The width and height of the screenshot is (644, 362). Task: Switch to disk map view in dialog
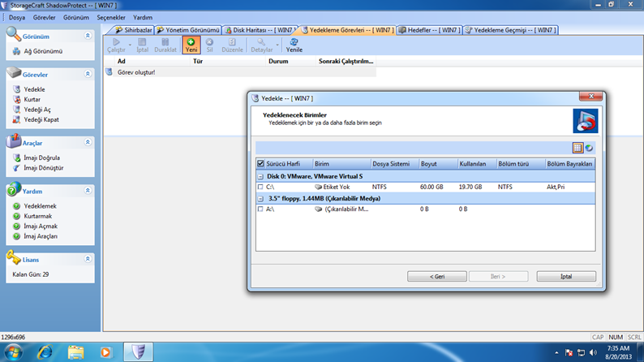click(590, 148)
